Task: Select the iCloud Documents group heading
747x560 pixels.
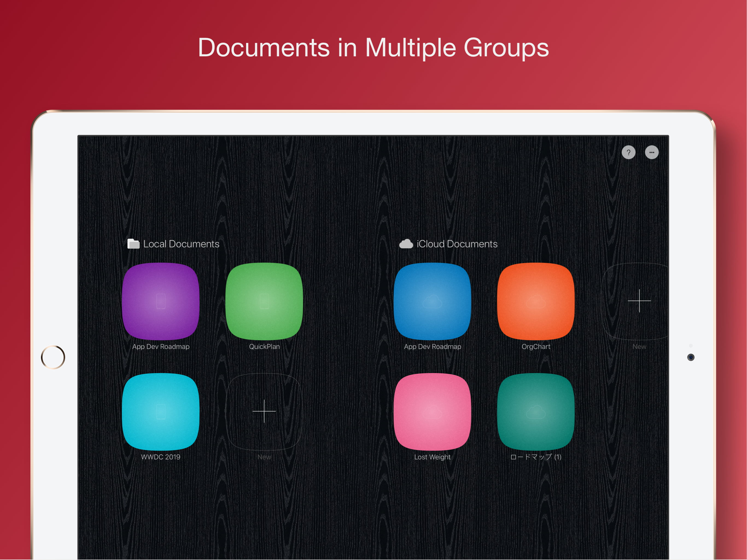Action: 457,244
